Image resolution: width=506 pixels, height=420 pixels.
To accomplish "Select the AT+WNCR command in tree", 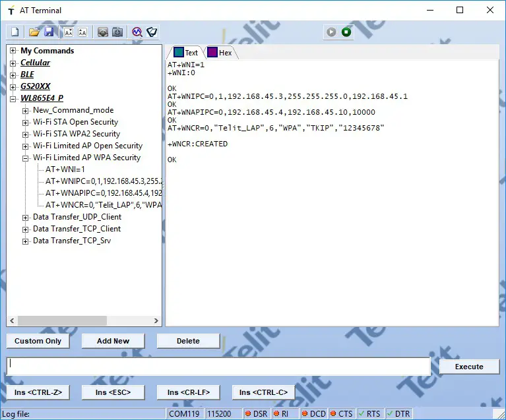I will 104,205.
